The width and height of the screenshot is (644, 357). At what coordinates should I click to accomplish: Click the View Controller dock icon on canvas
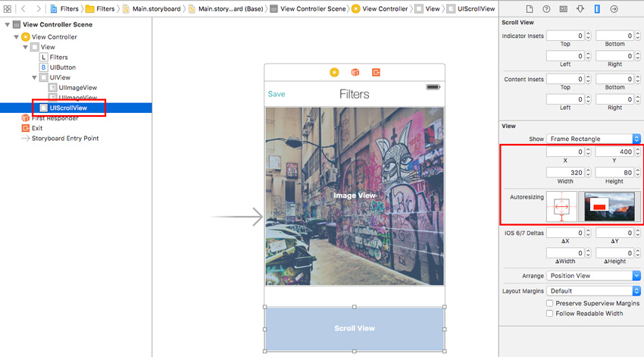pos(334,72)
